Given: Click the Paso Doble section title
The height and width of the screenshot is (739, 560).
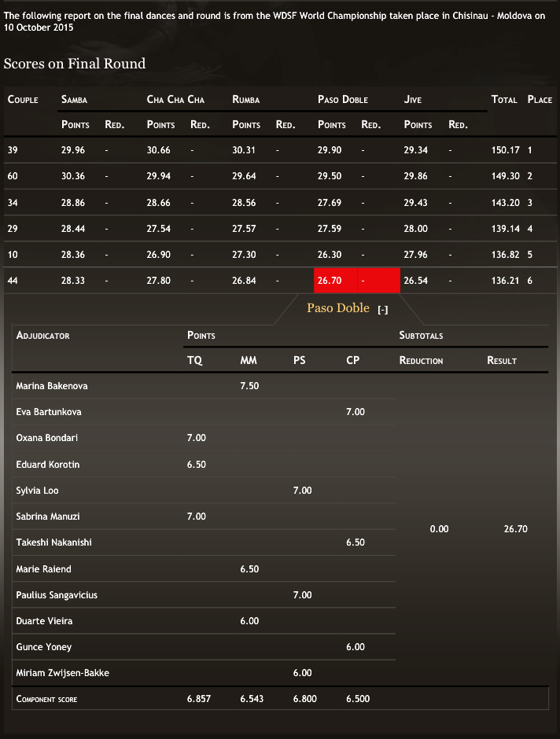Looking at the screenshot, I should pyautogui.click(x=337, y=308).
